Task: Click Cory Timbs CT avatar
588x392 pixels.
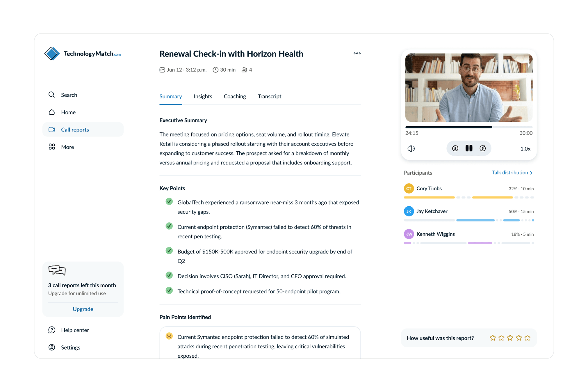Action: tap(409, 189)
